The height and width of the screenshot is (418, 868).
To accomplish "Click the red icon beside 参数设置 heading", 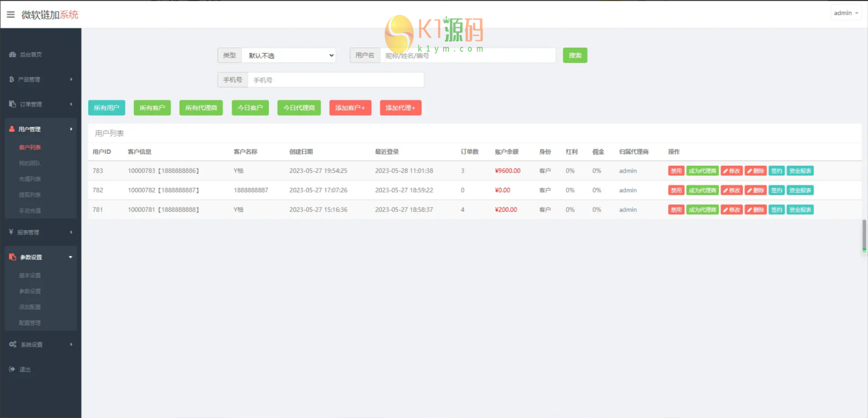I will coord(13,257).
